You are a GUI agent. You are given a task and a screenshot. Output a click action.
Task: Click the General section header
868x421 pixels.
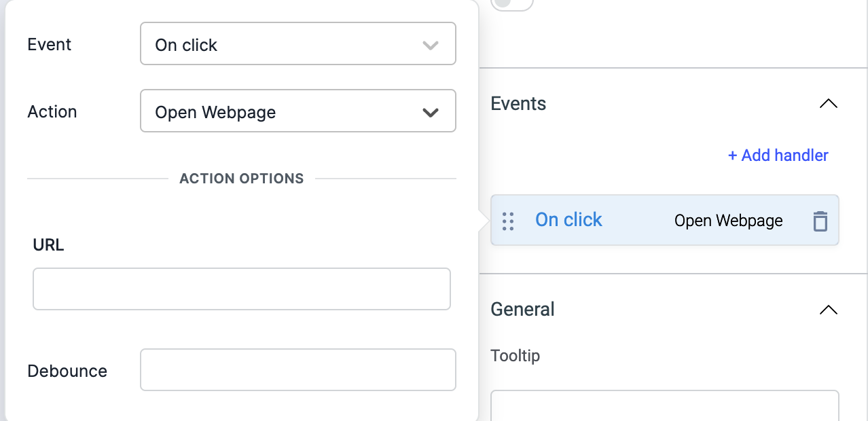pos(522,310)
